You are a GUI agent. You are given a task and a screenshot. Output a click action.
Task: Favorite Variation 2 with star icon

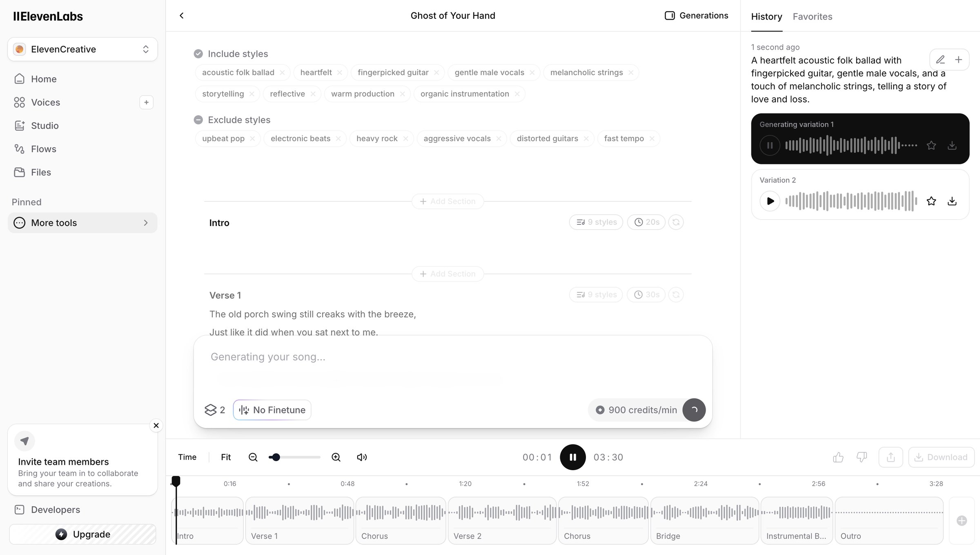point(931,201)
